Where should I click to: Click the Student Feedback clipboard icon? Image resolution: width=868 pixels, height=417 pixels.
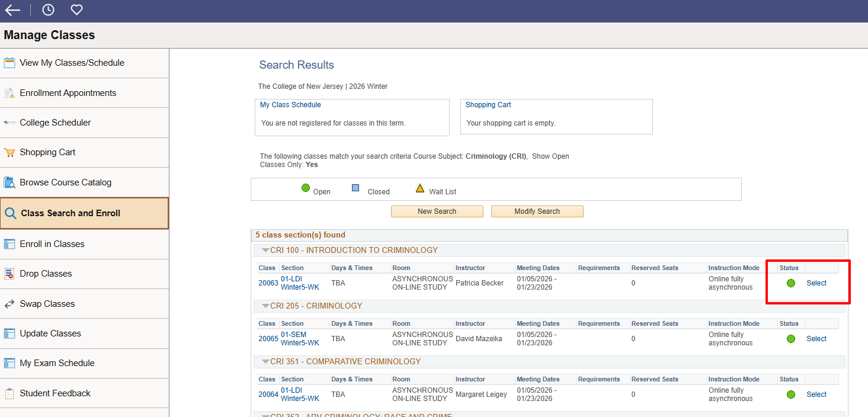coord(9,393)
